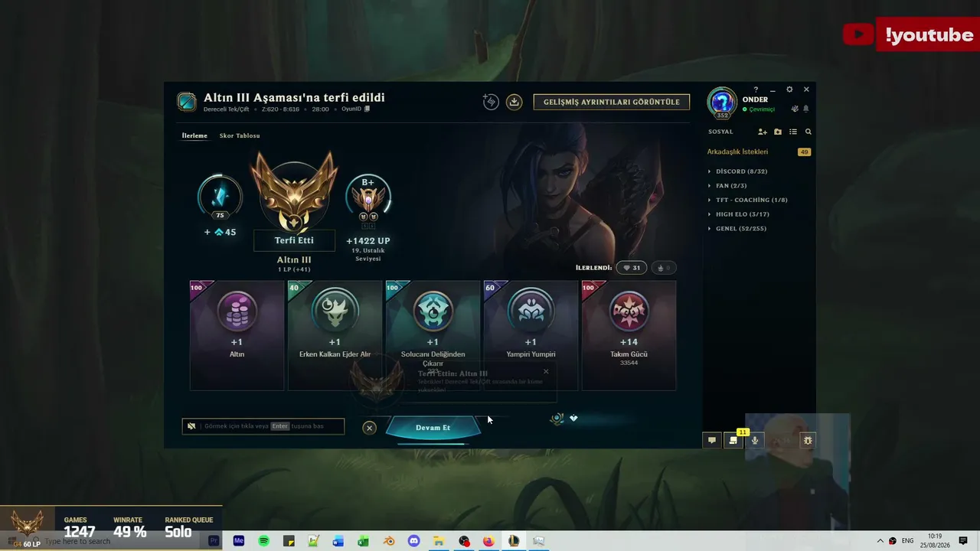Open the !youtube overlay badge
Screen dimensions: 980x551
(x=911, y=34)
